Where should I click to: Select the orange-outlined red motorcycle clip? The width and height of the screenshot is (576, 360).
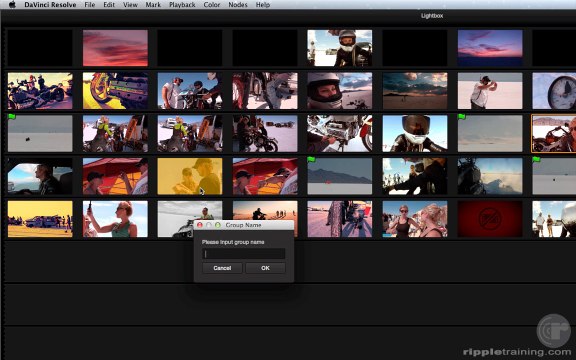554,133
